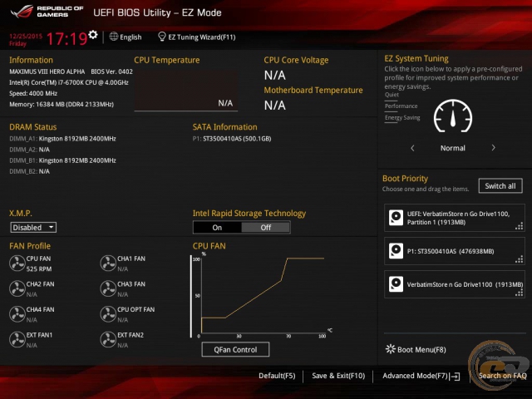The height and width of the screenshot is (399, 532).
Task: Turn Intel Rapid Storage Technology Off
Action: click(266, 227)
